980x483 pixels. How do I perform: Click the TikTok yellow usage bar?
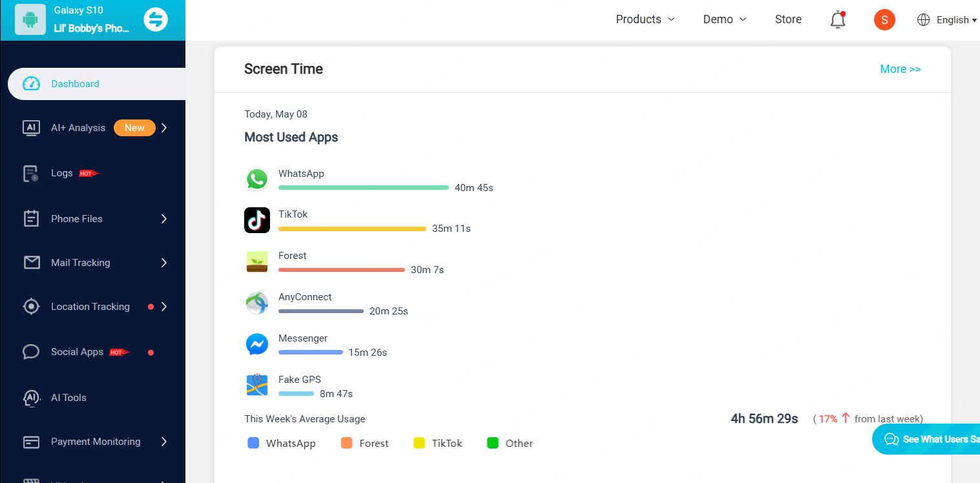pyautogui.click(x=352, y=229)
